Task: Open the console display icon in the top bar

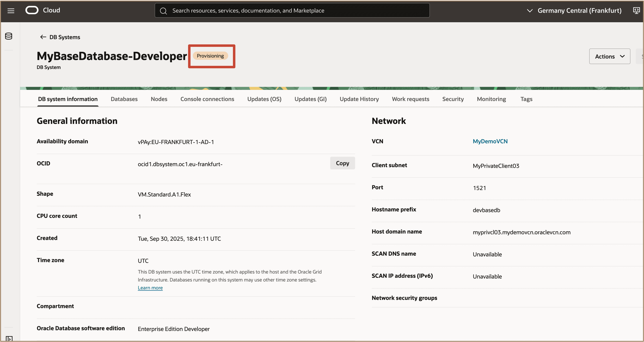Action: (x=636, y=10)
